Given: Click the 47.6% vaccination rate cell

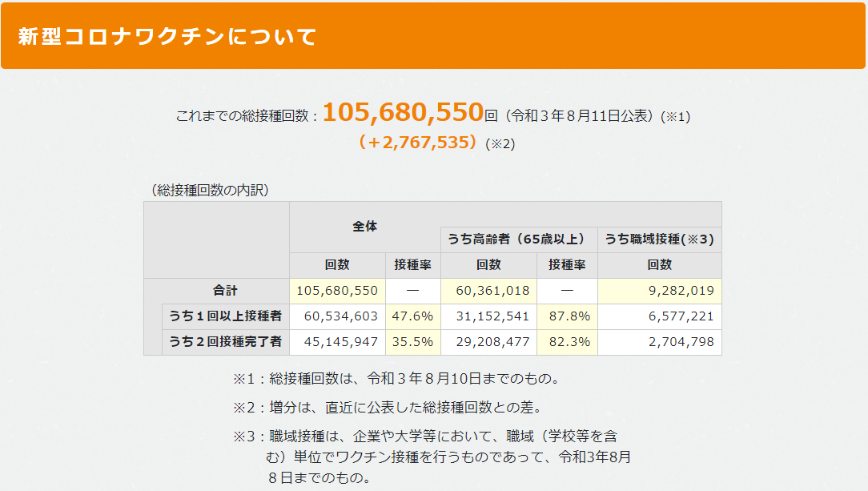Looking at the screenshot, I should click(412, 316).
